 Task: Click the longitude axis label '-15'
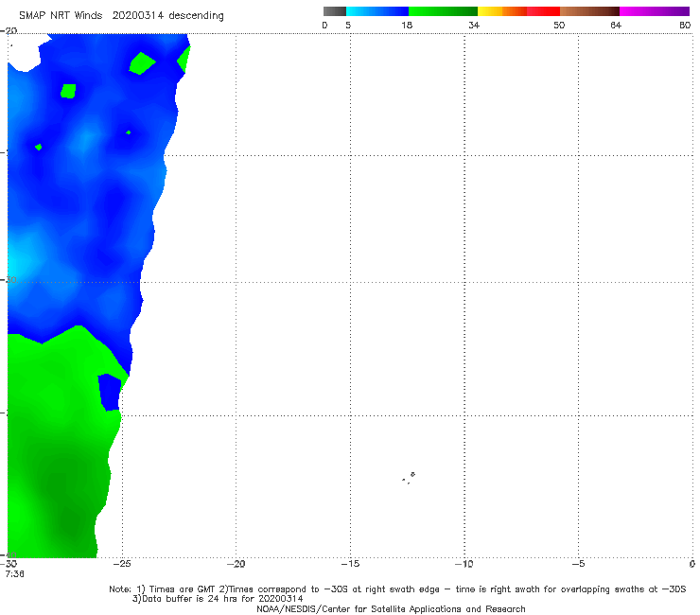click(350, 564)
